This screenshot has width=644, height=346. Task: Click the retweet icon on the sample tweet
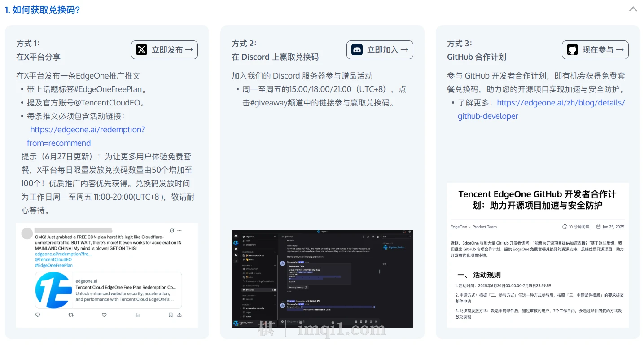tap(70, 315)
